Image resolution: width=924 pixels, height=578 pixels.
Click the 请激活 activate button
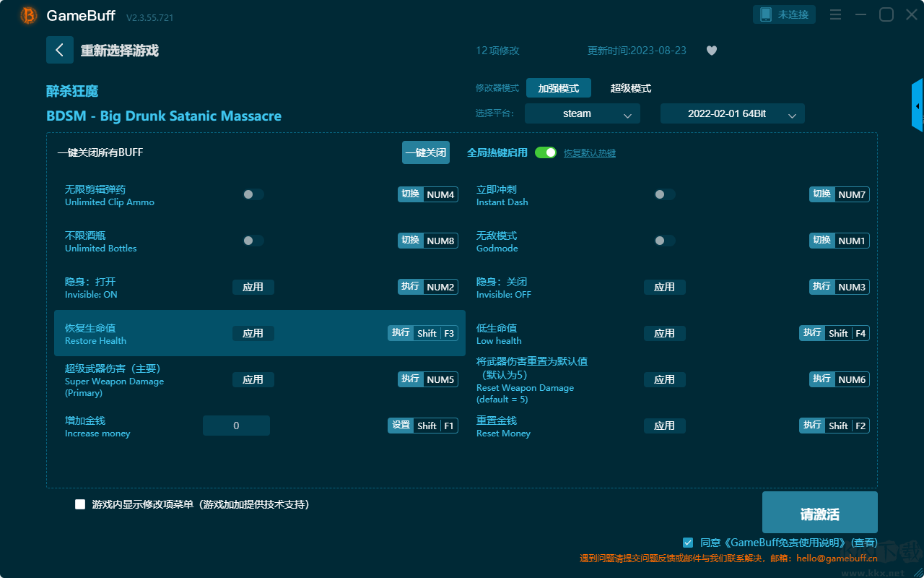pos(820,512)
